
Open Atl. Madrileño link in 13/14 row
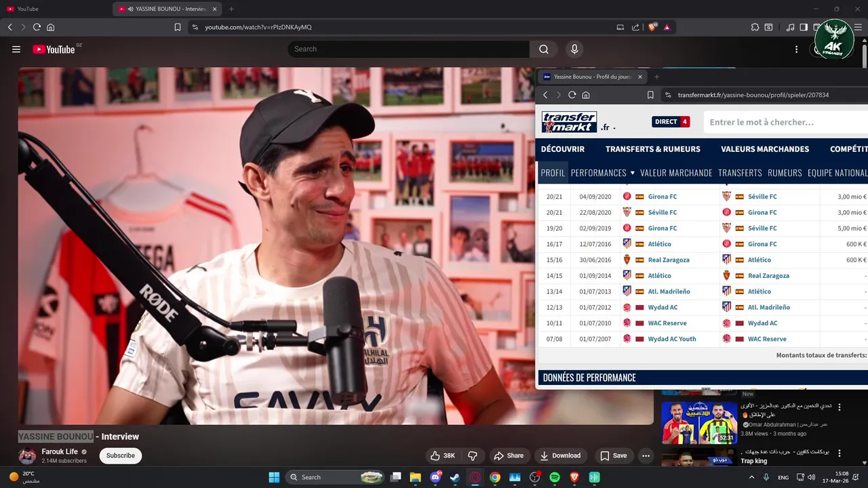tap(669, 291)
